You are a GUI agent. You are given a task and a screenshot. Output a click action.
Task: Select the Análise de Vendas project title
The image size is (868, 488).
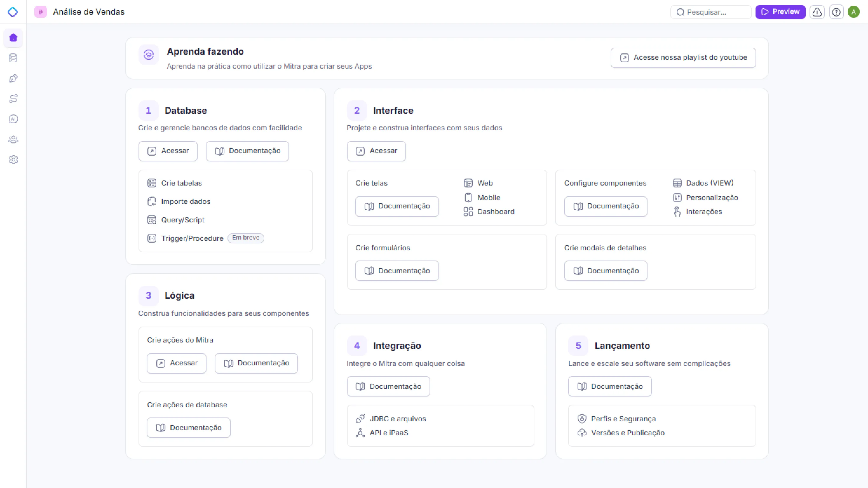(89, 12)
